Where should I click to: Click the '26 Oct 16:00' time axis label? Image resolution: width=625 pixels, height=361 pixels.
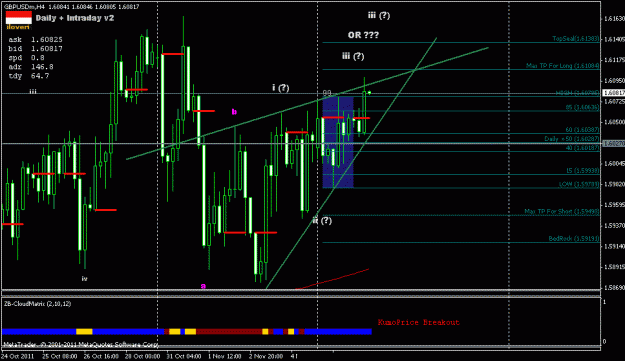[x=101, y=356]
